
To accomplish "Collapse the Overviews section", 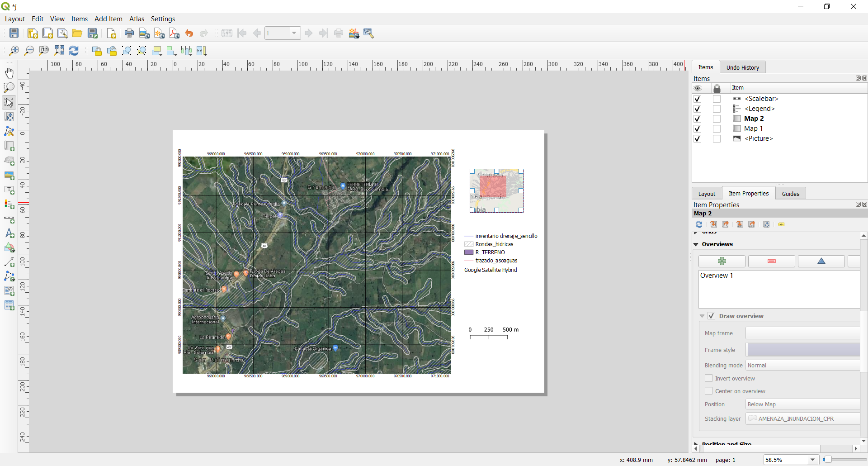I will [x=696, y=244].
